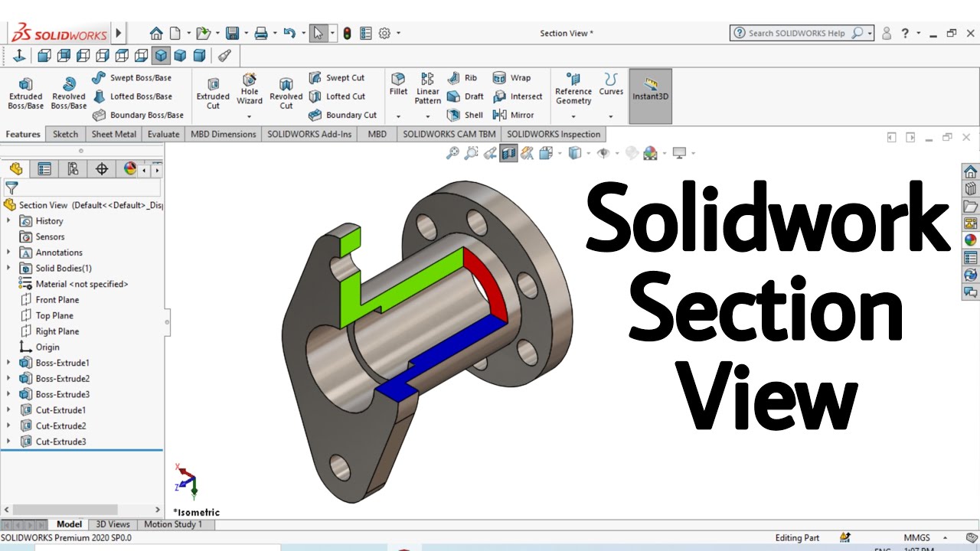The height and width of the screenshot is (551, 980).
Task: Open the ConfigurationManager tab in the left panel
Action: point(73,169)
